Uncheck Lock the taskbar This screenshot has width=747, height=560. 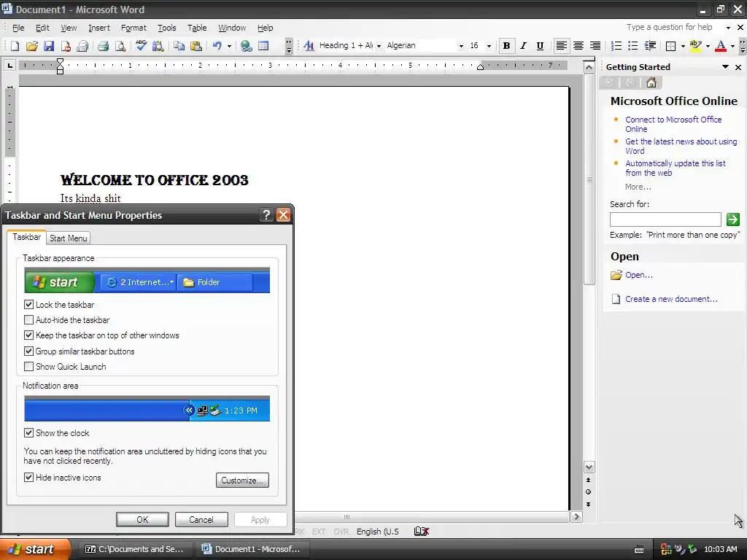pyautogui.click(x=28, y=304)
